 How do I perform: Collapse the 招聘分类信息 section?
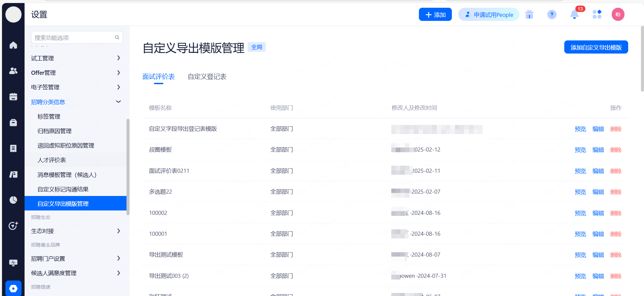tap(118, 102)
